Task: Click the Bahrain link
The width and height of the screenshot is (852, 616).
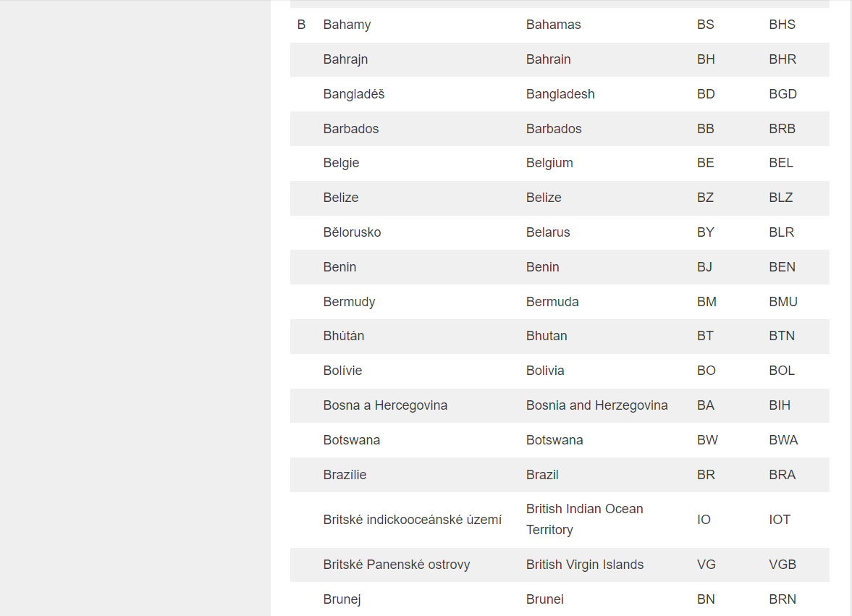Action: pyautogui.click(x=548, y=59)
